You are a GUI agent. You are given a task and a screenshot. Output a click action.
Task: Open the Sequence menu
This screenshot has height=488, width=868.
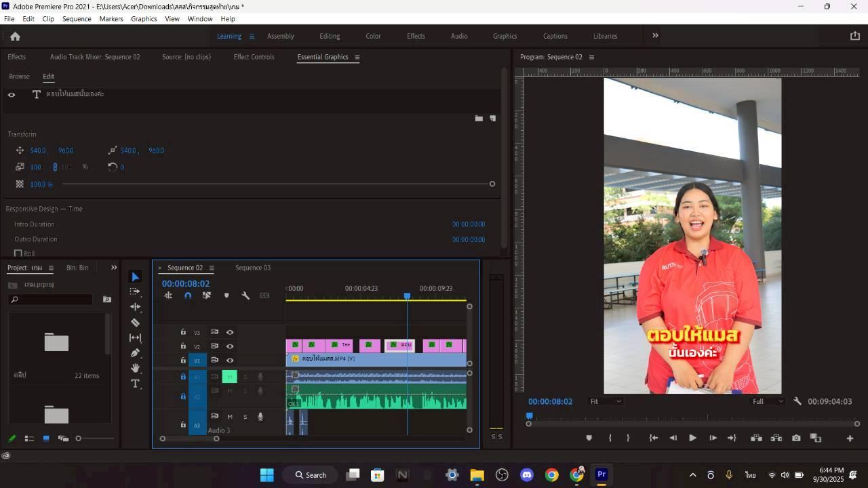click(77, 19)
